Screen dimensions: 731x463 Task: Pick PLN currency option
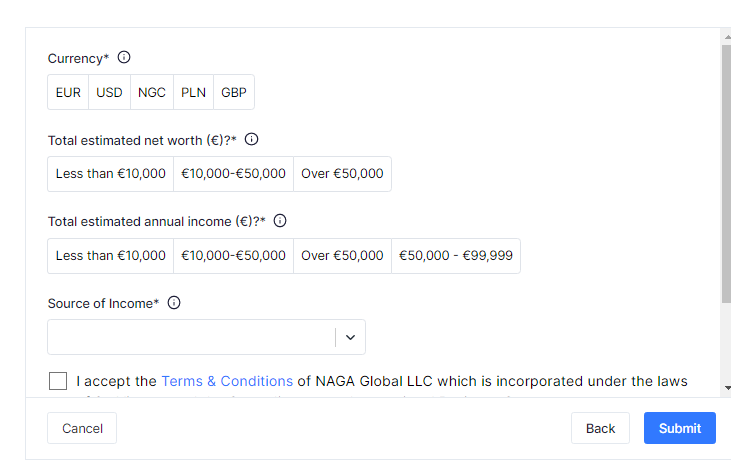pos(194,92)
